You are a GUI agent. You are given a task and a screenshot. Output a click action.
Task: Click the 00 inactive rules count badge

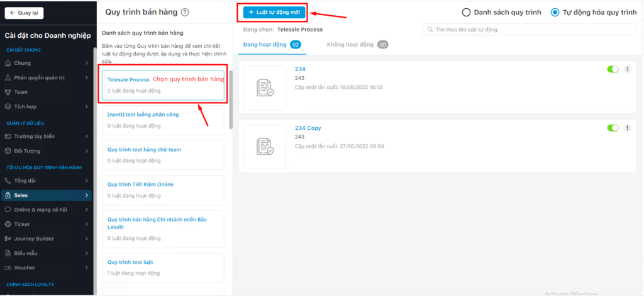tap(383, 45)
